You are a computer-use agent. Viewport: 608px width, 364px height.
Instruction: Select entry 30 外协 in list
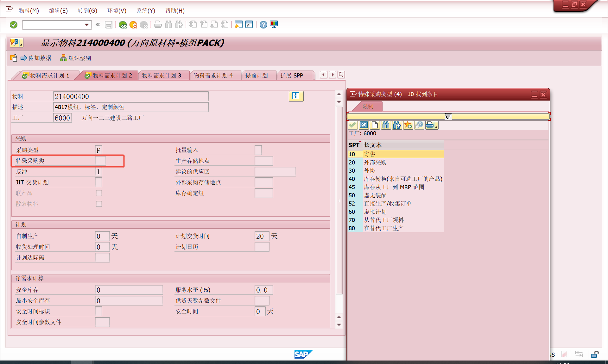[369, 171]
